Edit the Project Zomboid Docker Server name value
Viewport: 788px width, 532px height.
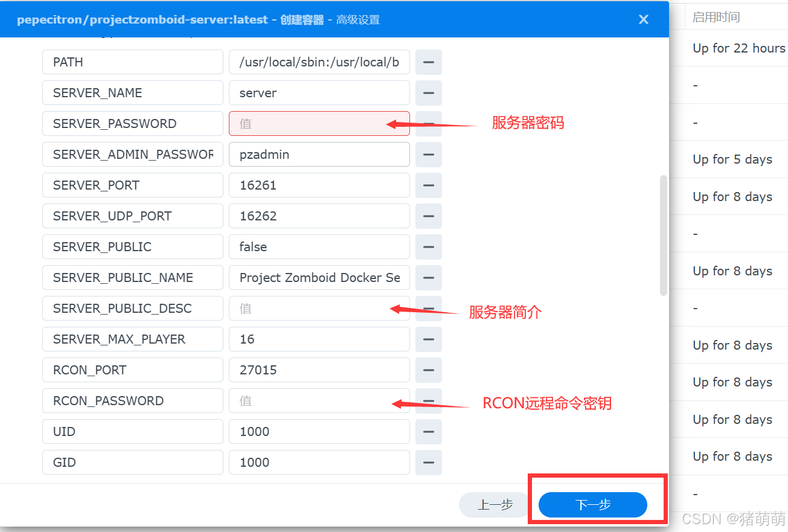[x=319, y=278]
